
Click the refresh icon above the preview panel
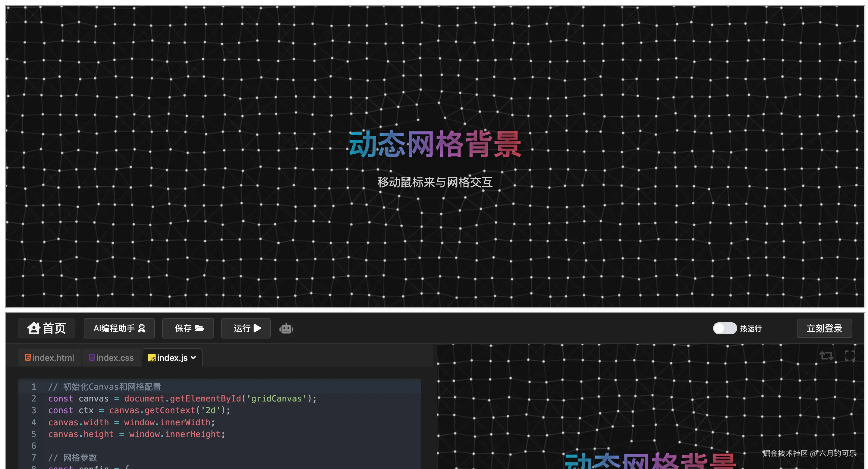tap(826, 356)
